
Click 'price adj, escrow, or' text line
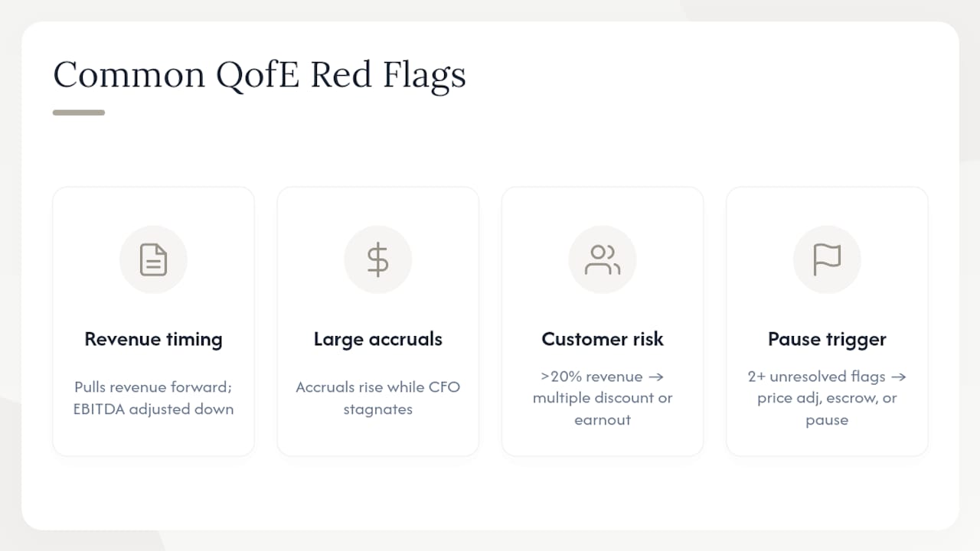click(x=827, y=399)
